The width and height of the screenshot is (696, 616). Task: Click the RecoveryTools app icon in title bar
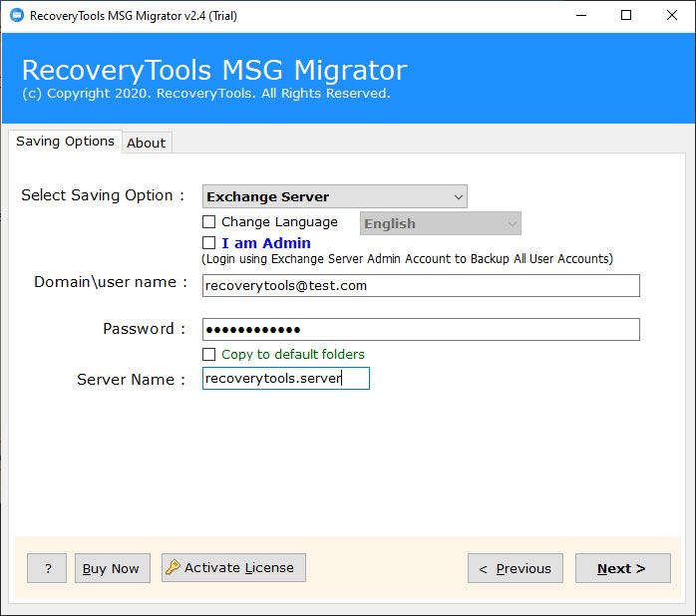click(17, 16)
